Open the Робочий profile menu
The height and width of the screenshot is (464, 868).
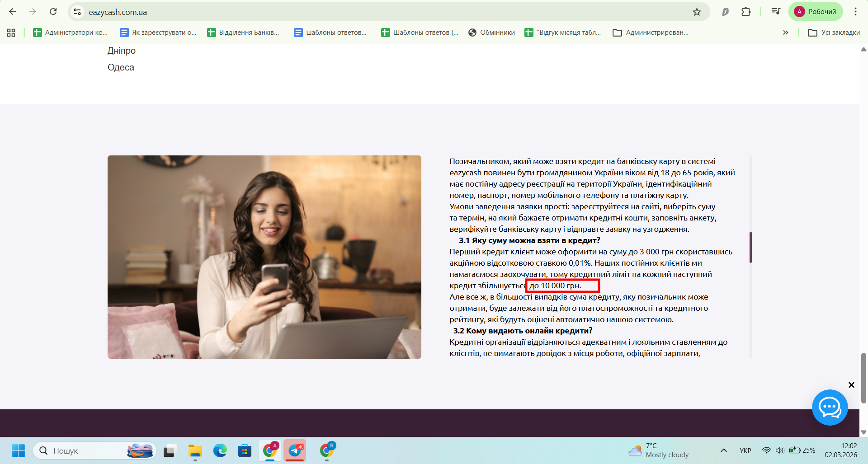pyautogui.click(x=816, y=12)
